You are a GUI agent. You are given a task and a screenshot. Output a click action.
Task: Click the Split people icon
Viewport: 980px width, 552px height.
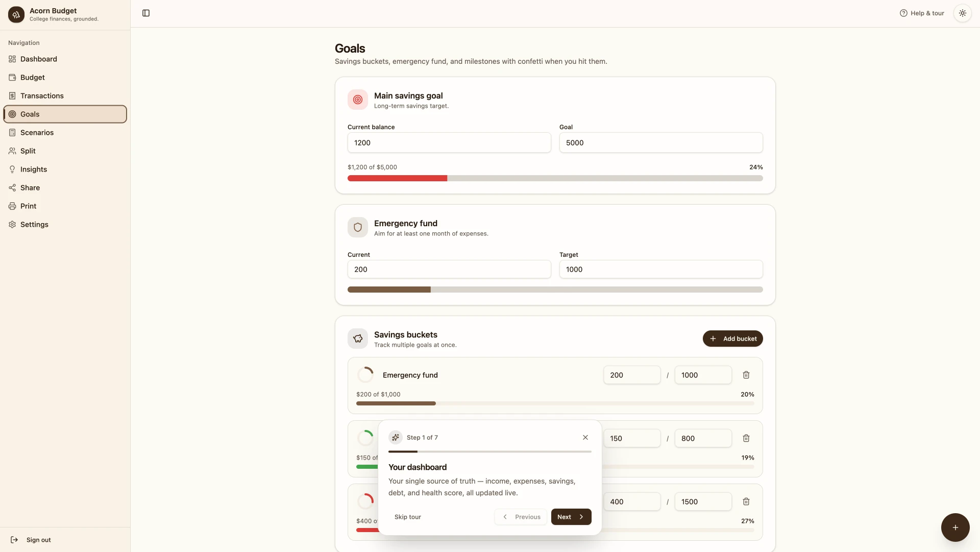click(12, 151)
